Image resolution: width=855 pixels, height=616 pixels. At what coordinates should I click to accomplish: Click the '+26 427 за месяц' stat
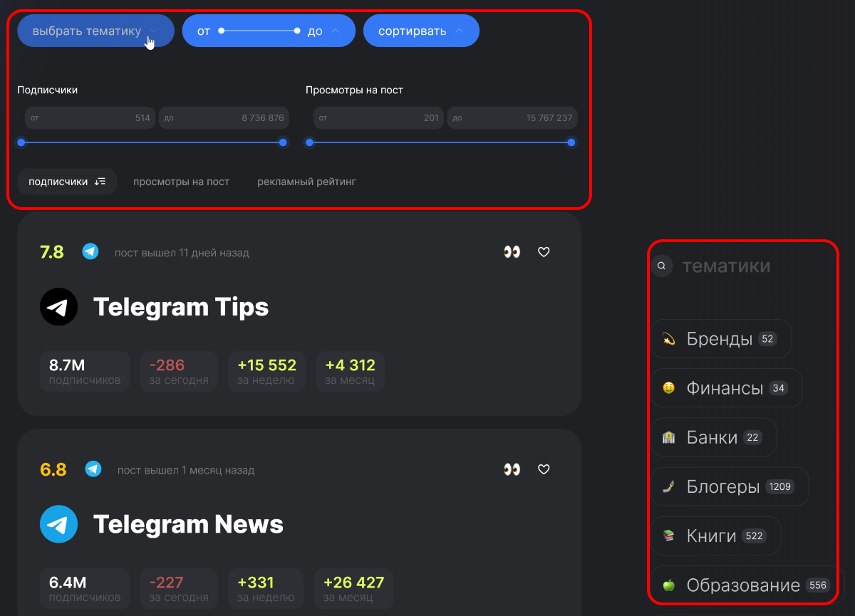click(x=353, y=589)
